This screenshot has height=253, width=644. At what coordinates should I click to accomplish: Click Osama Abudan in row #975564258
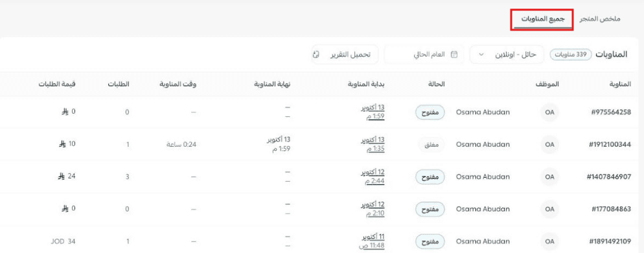(x=483, y=112)
